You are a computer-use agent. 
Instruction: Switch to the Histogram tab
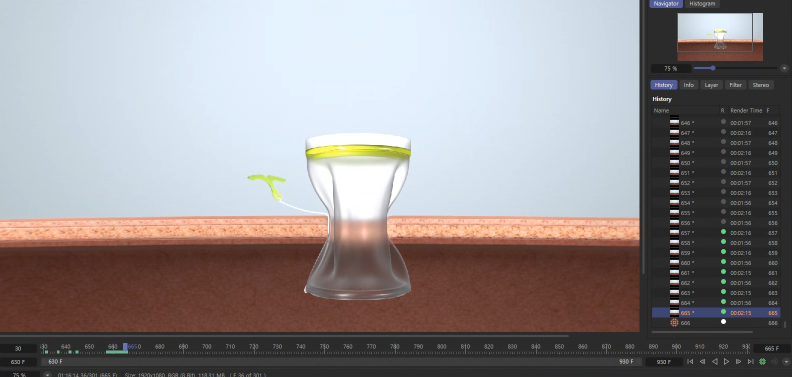point(702,4)
